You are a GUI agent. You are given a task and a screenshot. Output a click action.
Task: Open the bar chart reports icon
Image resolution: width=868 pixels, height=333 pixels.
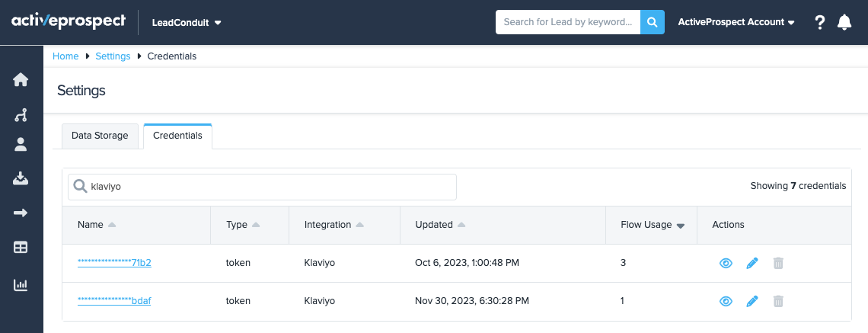point(21,285)
